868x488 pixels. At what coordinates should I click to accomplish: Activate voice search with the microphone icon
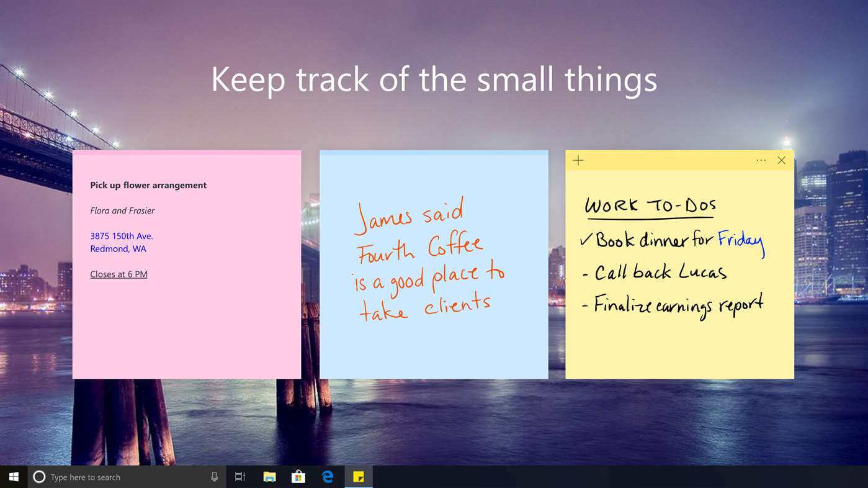point(213,476)
